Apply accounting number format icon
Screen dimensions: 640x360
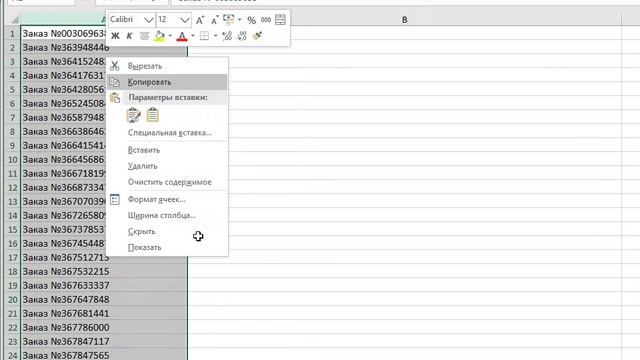[x=229, y=20]
